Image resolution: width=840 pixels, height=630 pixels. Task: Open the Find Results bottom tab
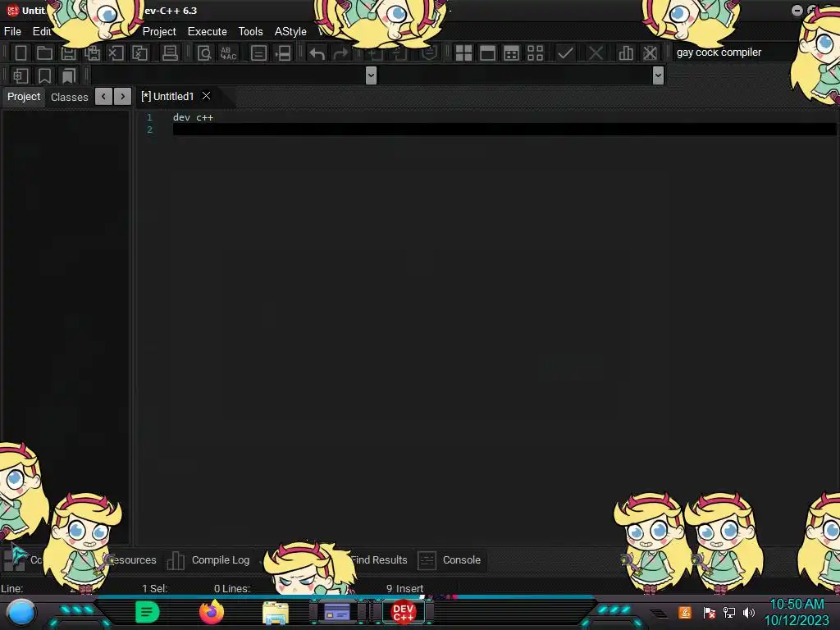click(379, 559)
